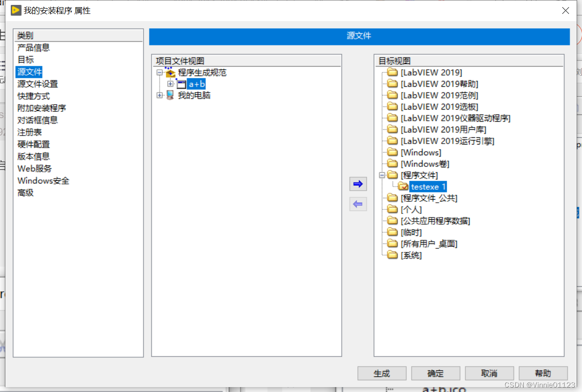582x392 pixels.
Task: Open the 目标 category
Action: tap(26, 60)
